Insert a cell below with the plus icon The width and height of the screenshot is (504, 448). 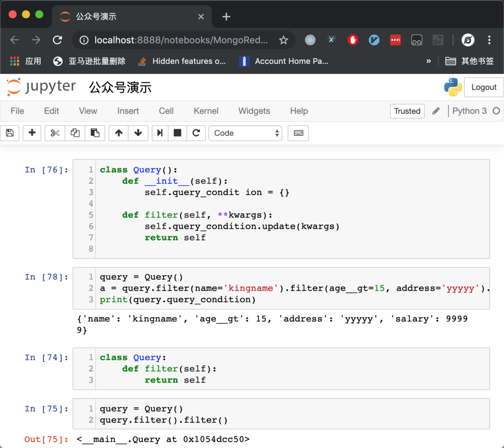pyautogui.click(x=32, y=133)
